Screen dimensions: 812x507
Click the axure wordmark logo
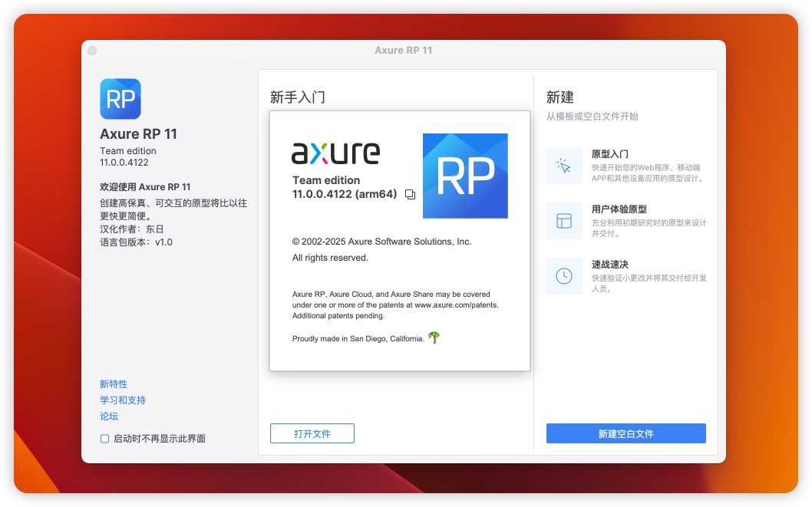(x=335, y=153)
